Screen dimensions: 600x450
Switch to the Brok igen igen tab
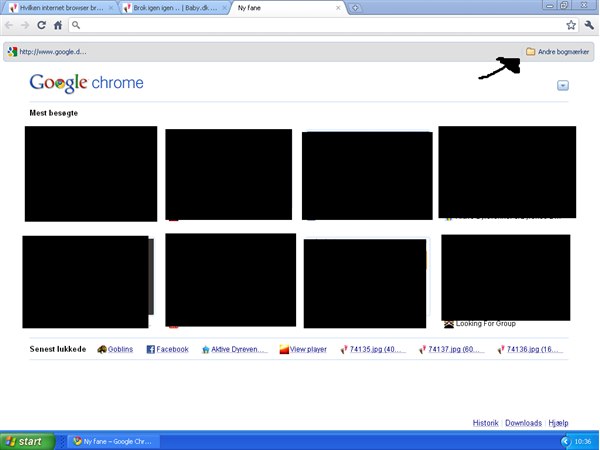pyautogui.click(x=172, y=8)
